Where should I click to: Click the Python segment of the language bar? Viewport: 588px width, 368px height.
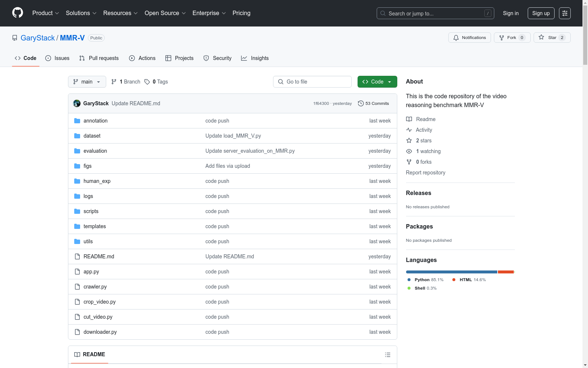452,272
